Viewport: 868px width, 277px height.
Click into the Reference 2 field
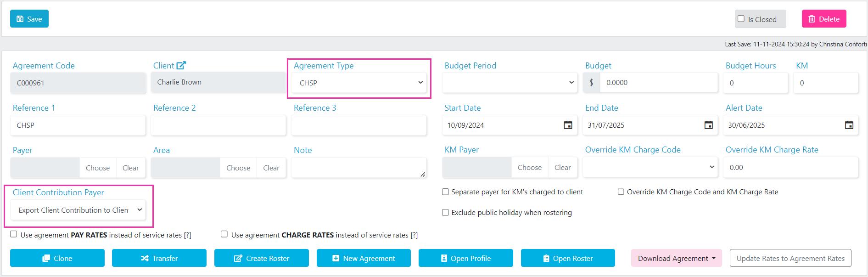pos(218,125)
